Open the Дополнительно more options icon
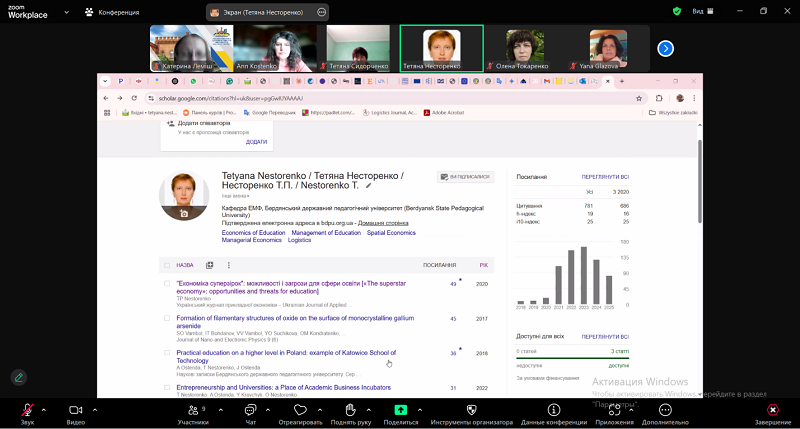The height and width of the screenshot is (429, 800). pyautogui.click(x=665, y=410)
